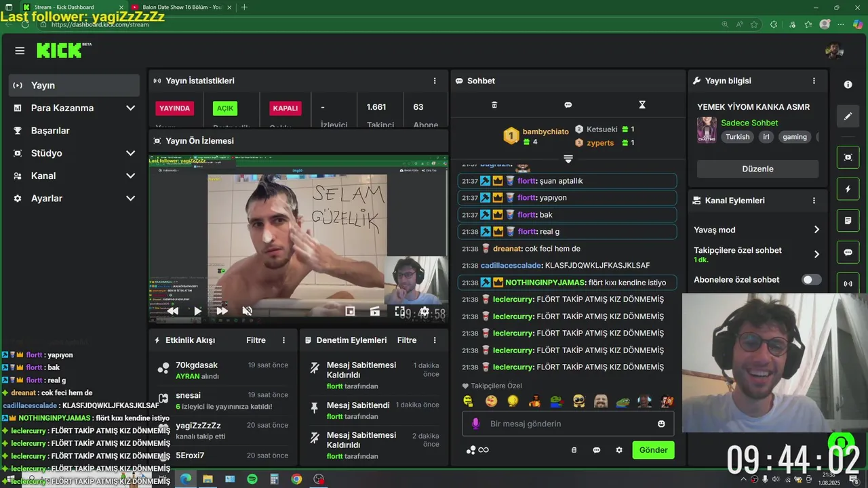Open the Yavaş mod settings arrow
Screen dimensions: 868x488
click(x=816, y=230)
